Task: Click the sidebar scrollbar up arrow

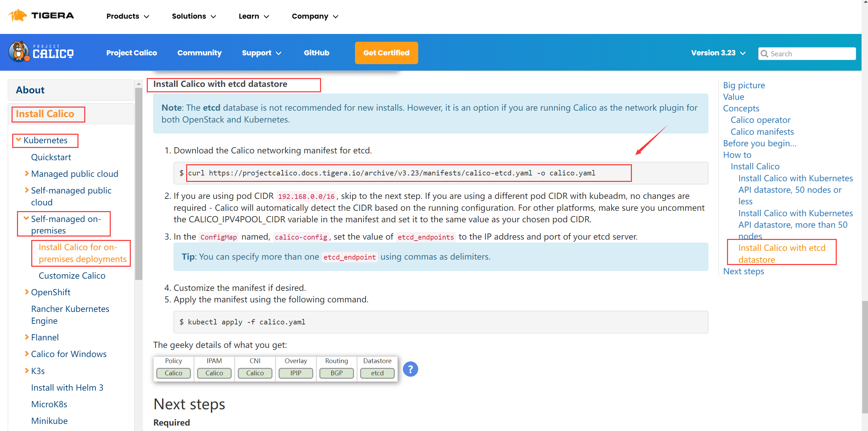Action: tap(139, 83)
